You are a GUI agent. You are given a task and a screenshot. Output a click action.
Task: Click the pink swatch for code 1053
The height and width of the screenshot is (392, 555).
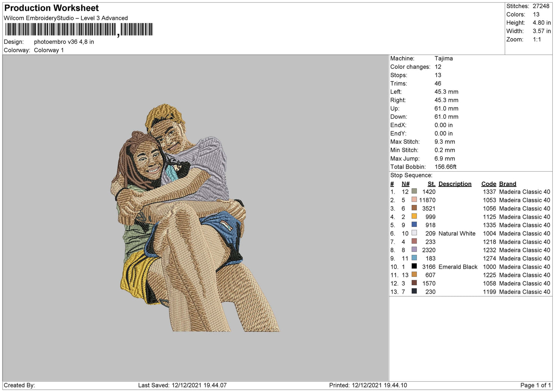pyautogui.click(x=414, y=200)
